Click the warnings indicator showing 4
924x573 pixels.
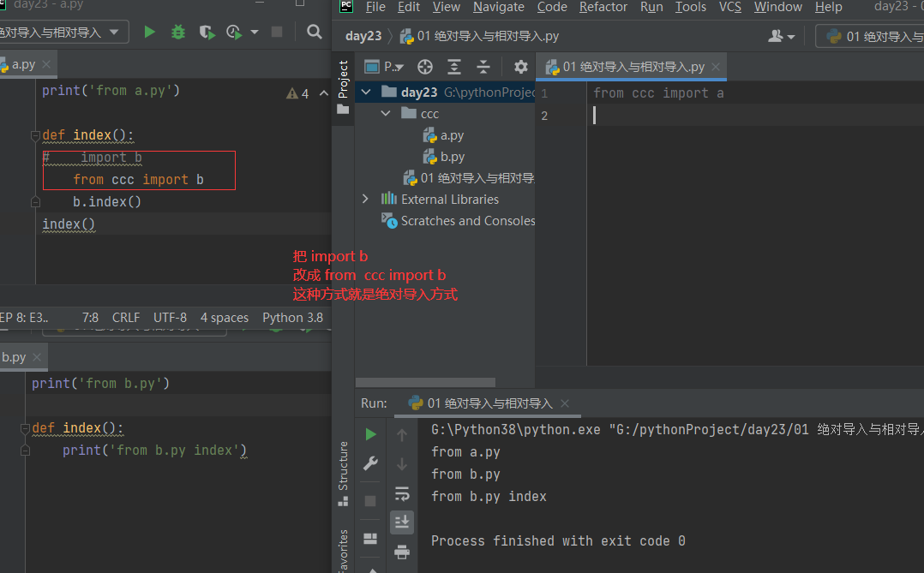click(x=297, y=93)
